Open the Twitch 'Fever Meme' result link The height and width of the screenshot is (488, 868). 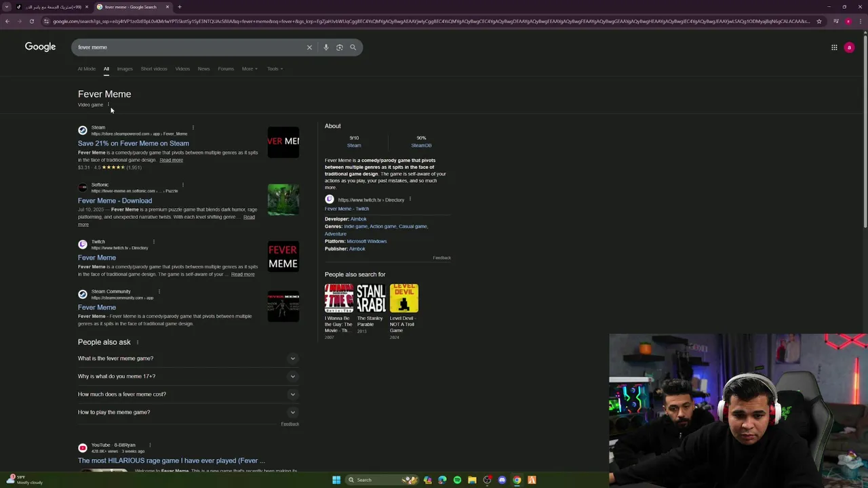click(97, 258)
